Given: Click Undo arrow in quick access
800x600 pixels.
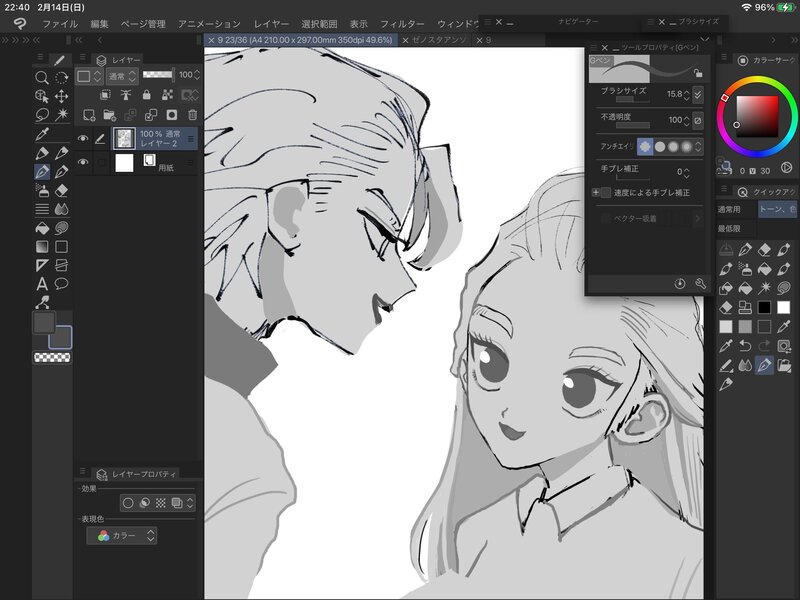Looking at the screenshot, I should tap(745, 346).
